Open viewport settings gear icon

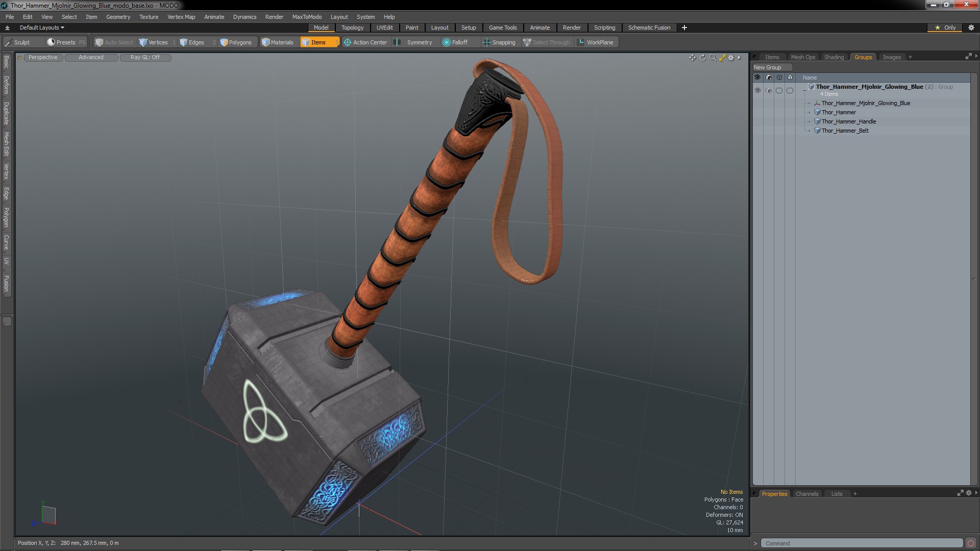click(731, 58)
